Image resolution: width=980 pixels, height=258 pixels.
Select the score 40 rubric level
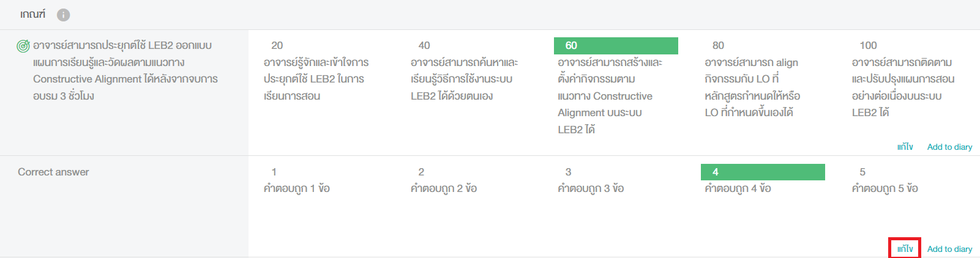[x=469, y=70]
